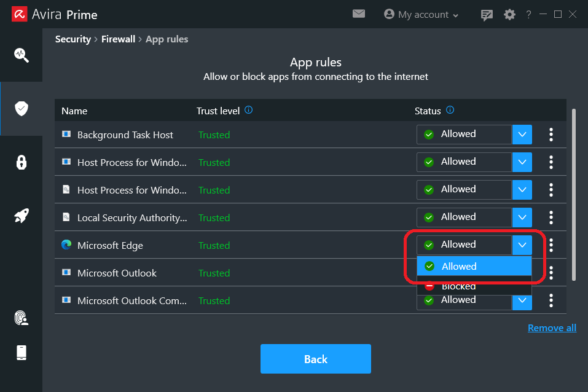
Task: Open the Status smart scan sidebar icon
Action: (22, 55)
